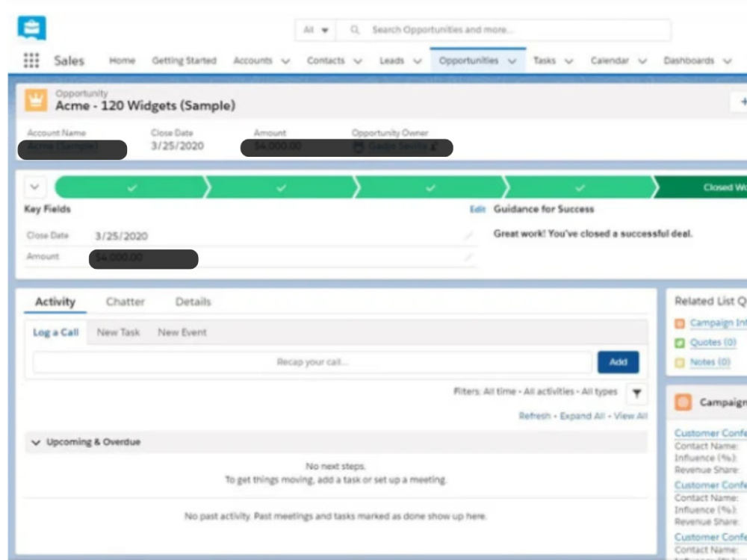The image size is (747, 560).
Task: Open the Dashboards tab
Action: pyautogui.click(x=689, y=60)
